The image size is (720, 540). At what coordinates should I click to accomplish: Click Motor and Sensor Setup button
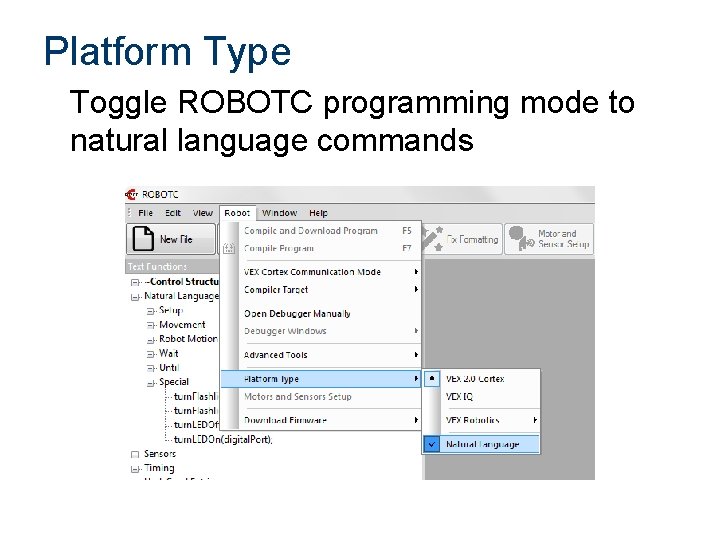pos(549,239)
